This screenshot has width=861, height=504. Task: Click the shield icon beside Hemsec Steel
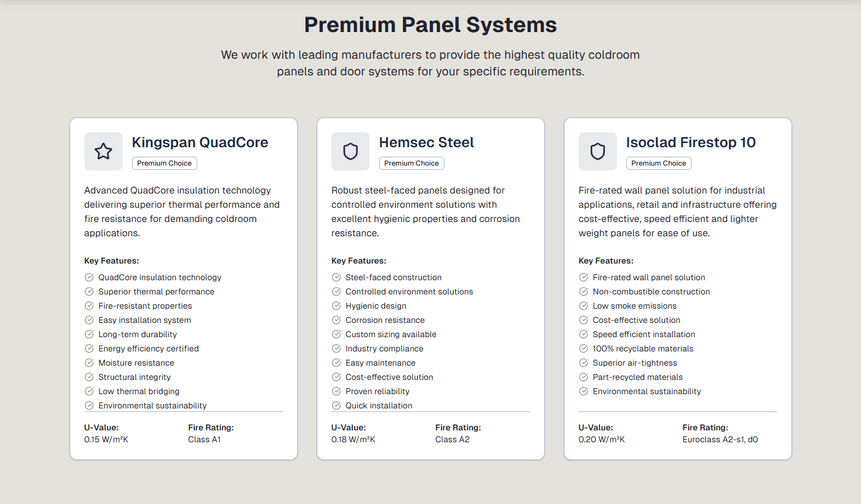pos(351,151)
